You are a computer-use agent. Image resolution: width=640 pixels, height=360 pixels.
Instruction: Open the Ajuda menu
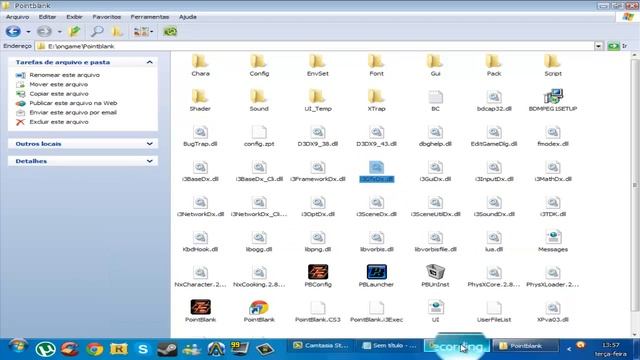click(x=188, y=17)
